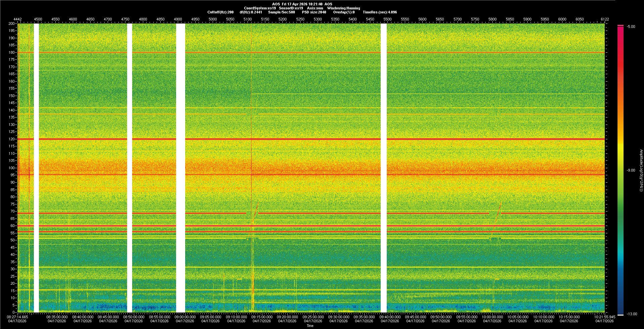Click the 09:00:00.000 time axis label

[x=185, y=317]
